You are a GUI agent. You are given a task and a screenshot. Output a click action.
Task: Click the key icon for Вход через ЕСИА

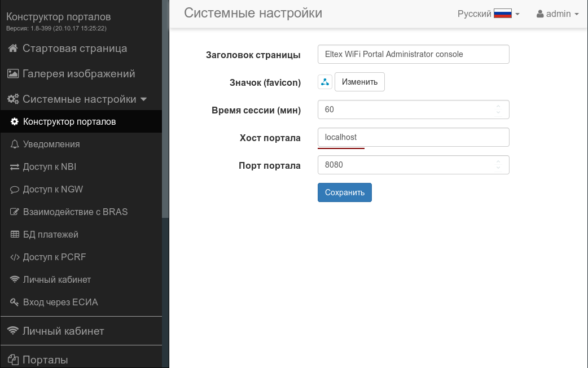(x=15, y=303)
